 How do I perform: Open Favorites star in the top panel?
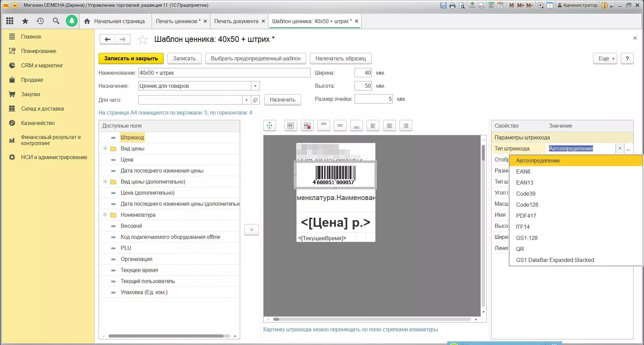(25, 21)
